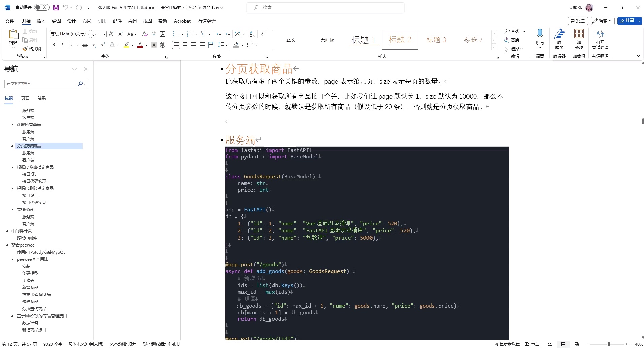Toggle strikethrough formatting
Image resolution: width=644 pixels, height=348 pixels.
[x=85, y=45]
